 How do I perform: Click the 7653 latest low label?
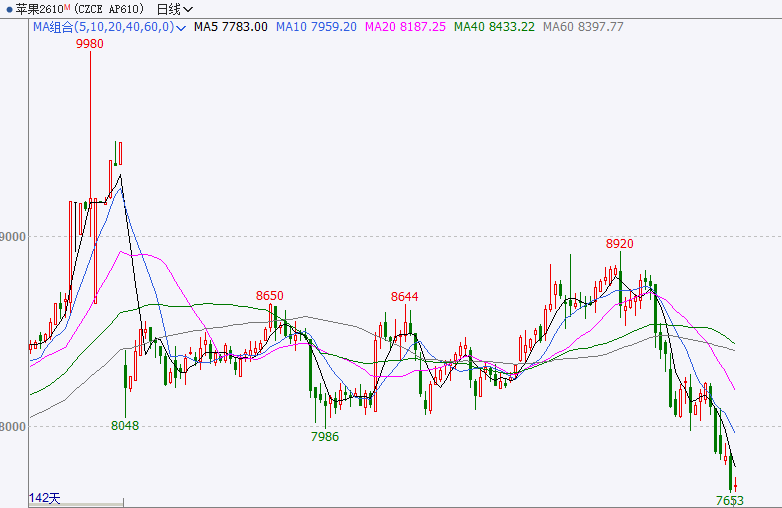point(730,500)
